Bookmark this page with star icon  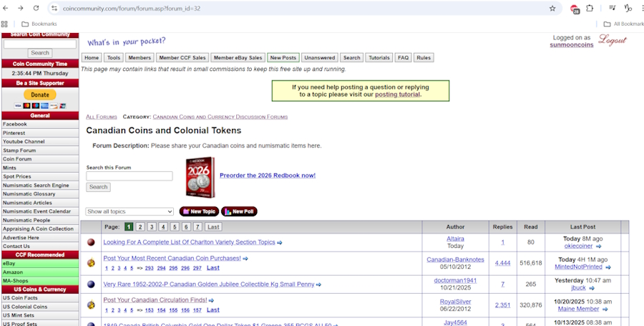click(552, 8)
